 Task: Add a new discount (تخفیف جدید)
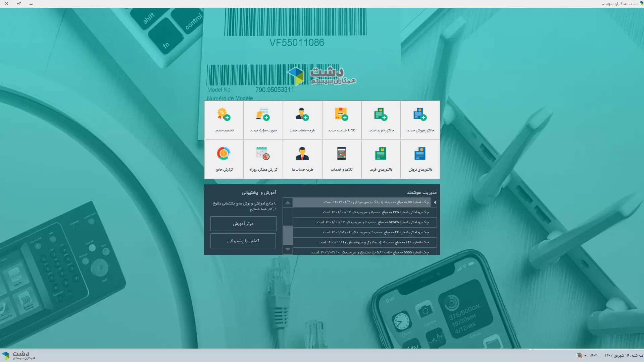pyautogui.click(x=224, y=120)
